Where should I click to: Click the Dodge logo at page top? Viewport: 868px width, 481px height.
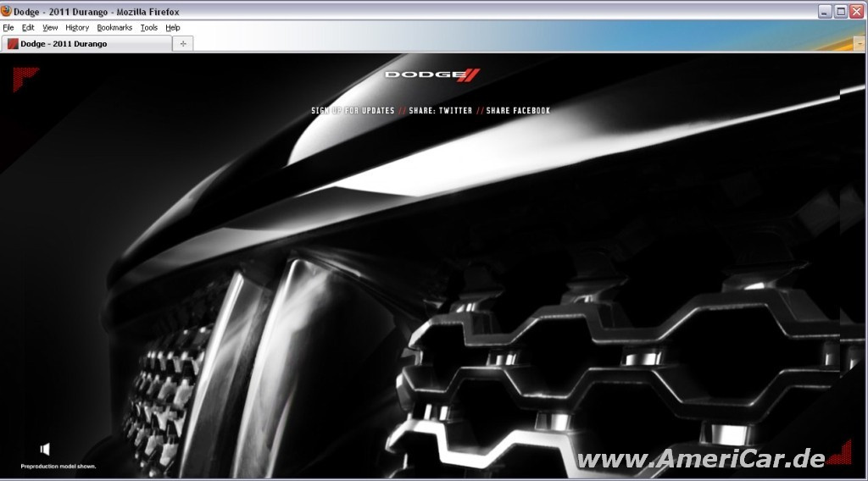[x=433, y=75]
